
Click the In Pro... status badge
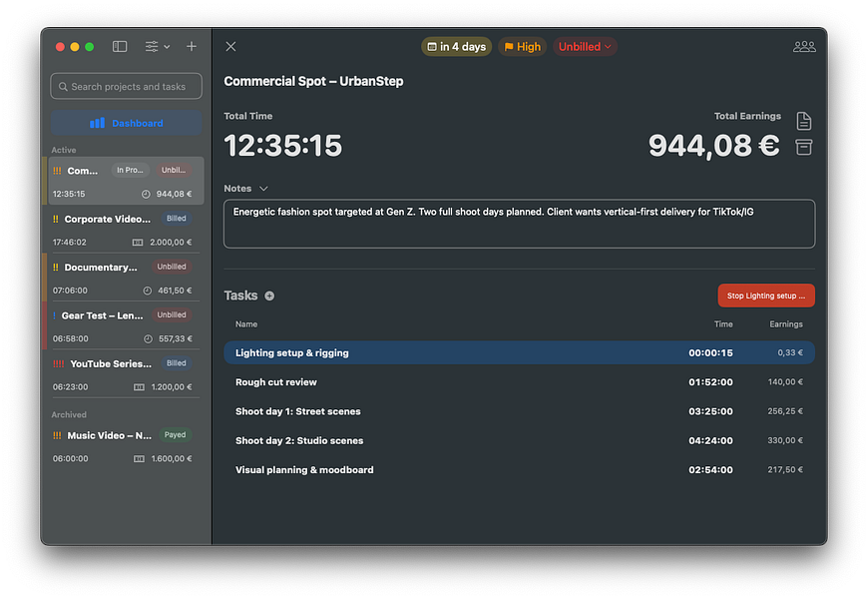point(130,170)
